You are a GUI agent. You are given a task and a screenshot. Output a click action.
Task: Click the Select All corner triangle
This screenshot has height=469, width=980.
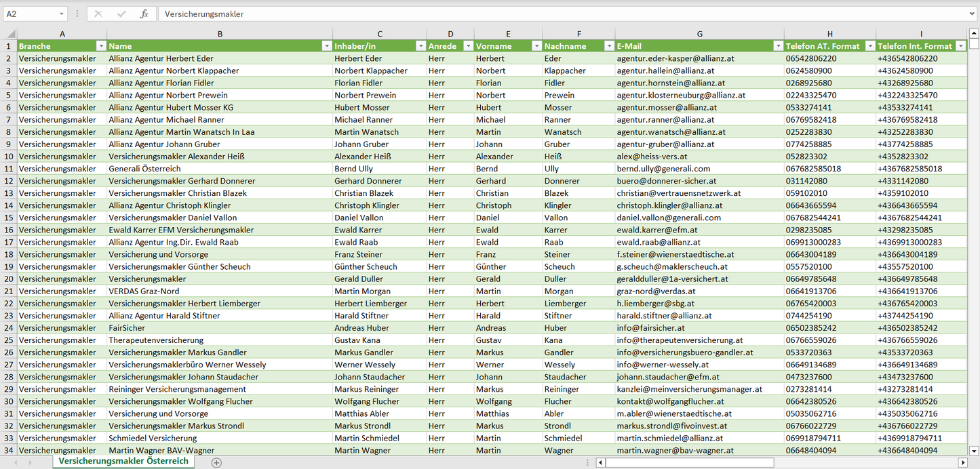(x=10, y=34)
